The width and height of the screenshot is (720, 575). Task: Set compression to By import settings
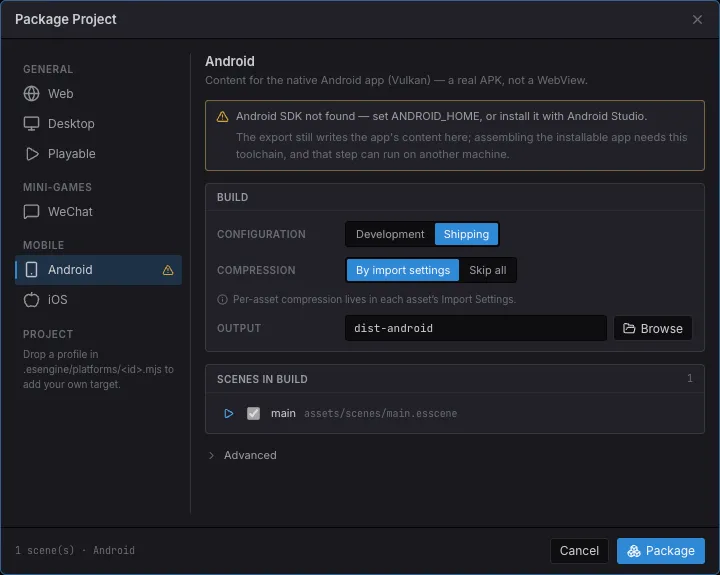[403, 270]
